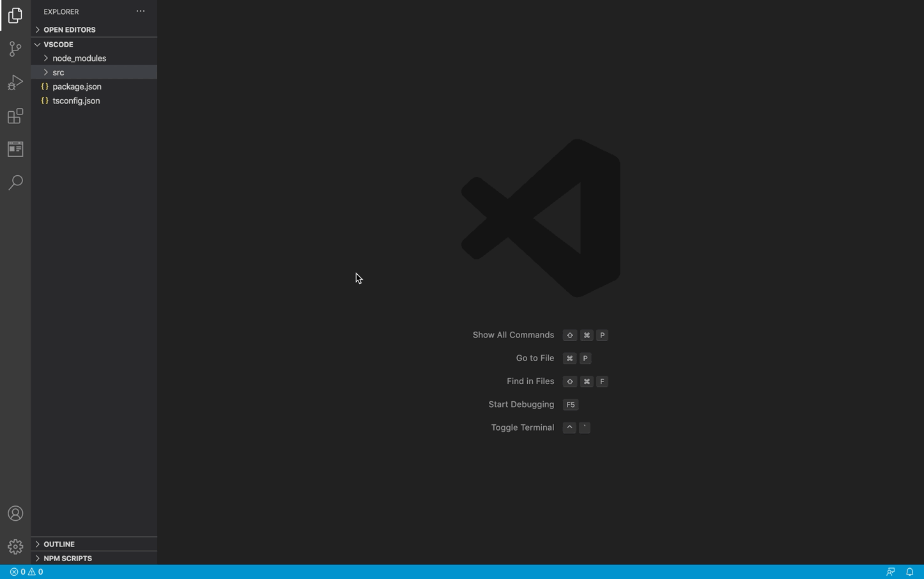Click the backtick key hint for Toggle Terminal

click(x=585, y=428)
